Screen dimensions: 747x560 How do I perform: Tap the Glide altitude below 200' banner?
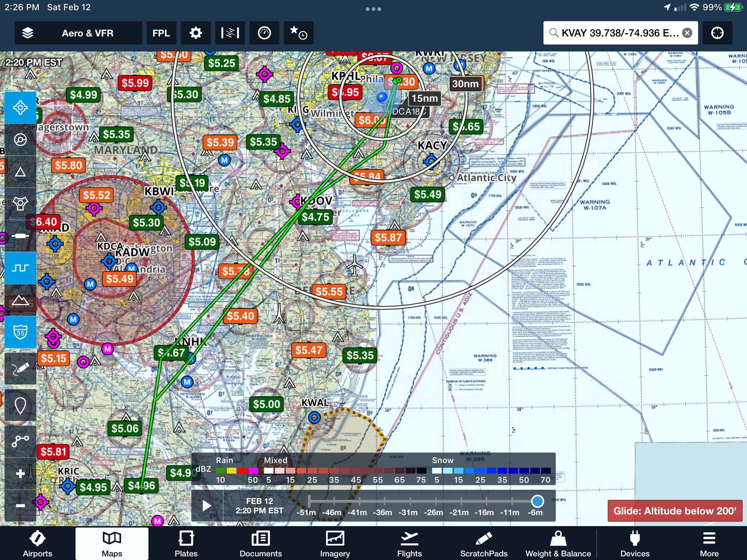coord(674,511)
